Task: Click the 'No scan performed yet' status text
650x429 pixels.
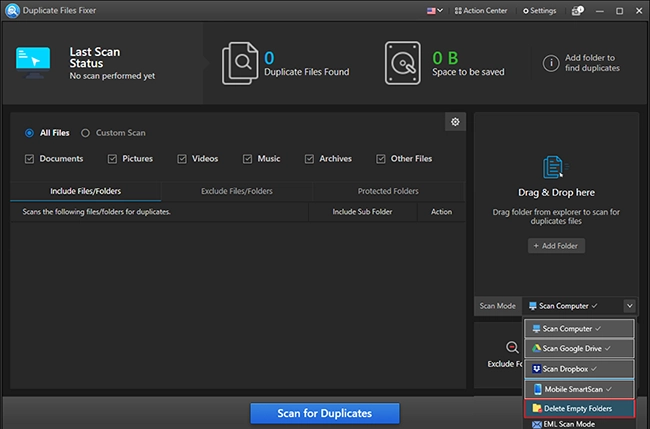Action: pos(112,76)
